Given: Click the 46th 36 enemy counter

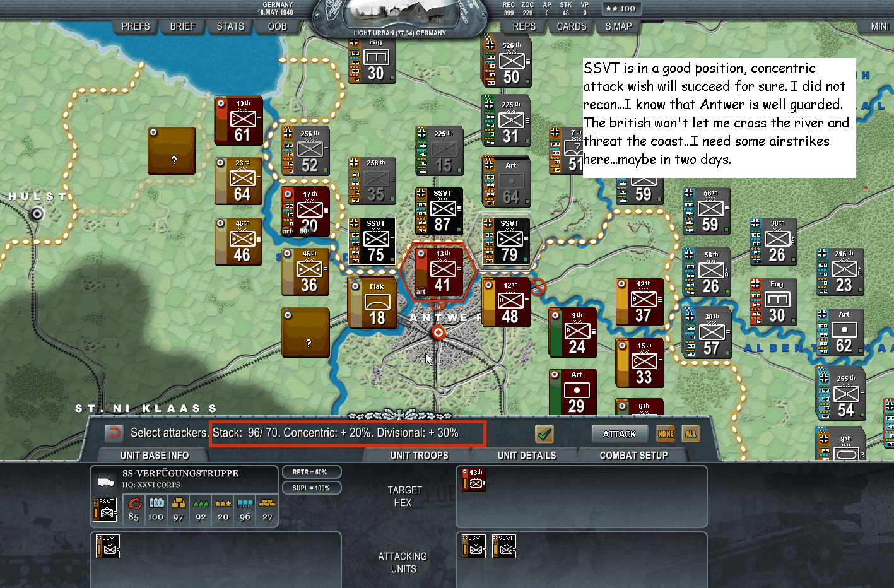Looking at the screenshot, I should (305, 272).
